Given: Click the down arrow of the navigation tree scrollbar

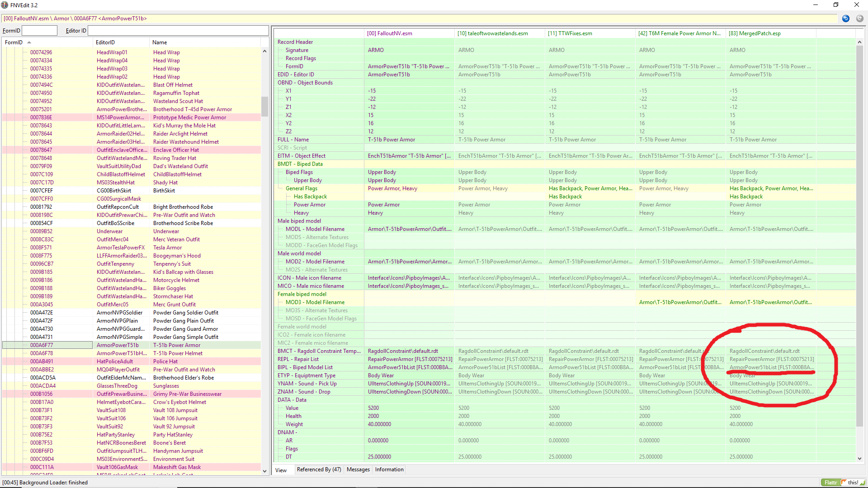Looking at the screenshot, I should point(264,471).
